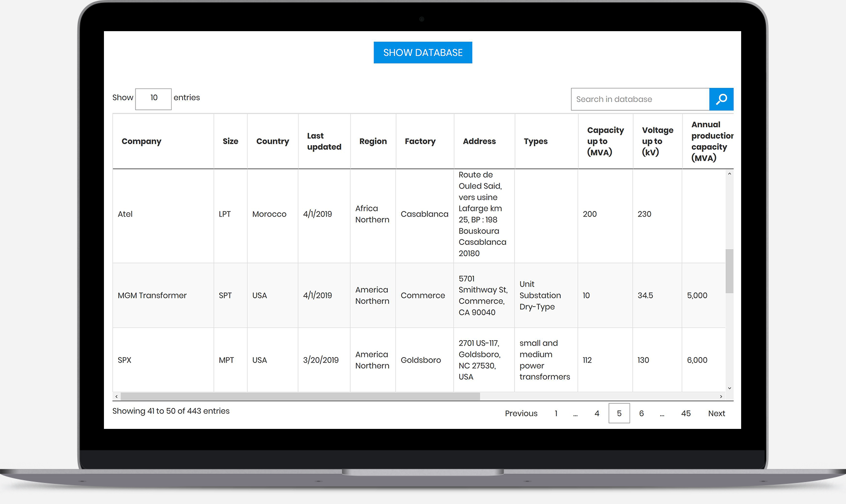846x504 pixels.
Task: Focus the Search in database field
Action: pyautogui.click(x=640, y=99)
